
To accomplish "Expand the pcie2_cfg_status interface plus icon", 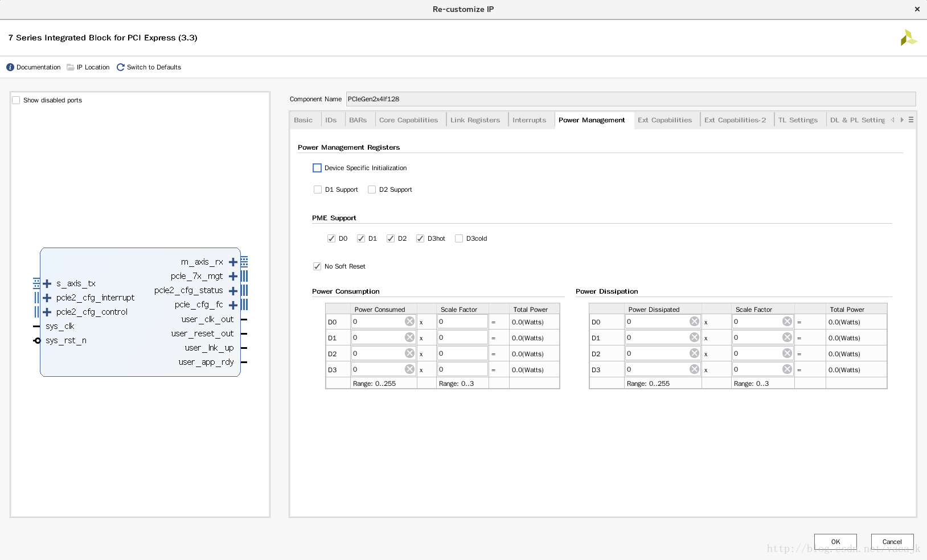I will click(233, 291).
